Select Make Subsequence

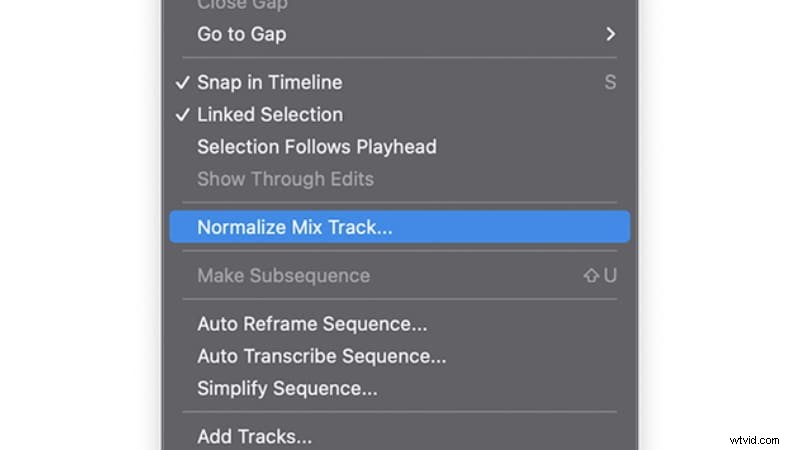click(283, 276)
